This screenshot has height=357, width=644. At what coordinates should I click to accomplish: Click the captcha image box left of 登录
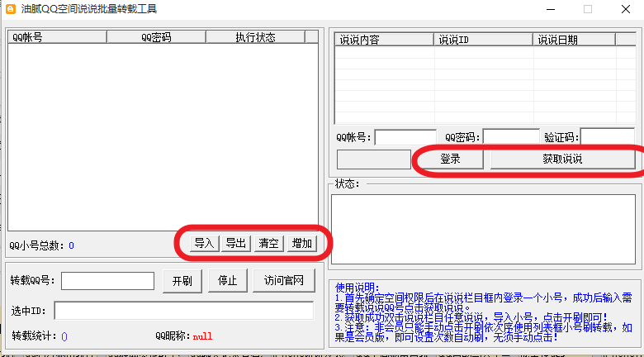pyautogui.click(x=374, y=159)
